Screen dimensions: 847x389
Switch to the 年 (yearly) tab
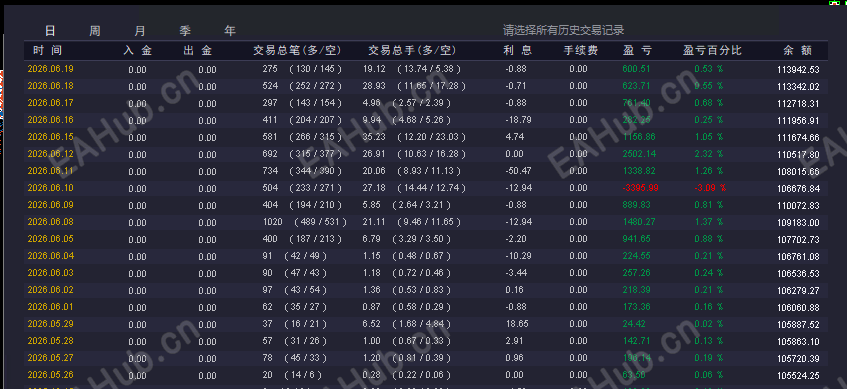click(x=230, y=31)
